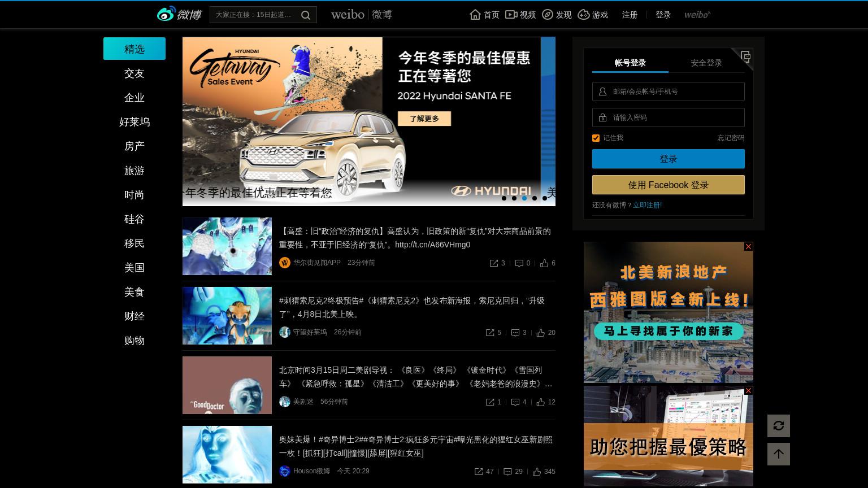Select the 移民 category
Image resolution: width=868 pixels, height=488 pixels.
click(134, 243)
